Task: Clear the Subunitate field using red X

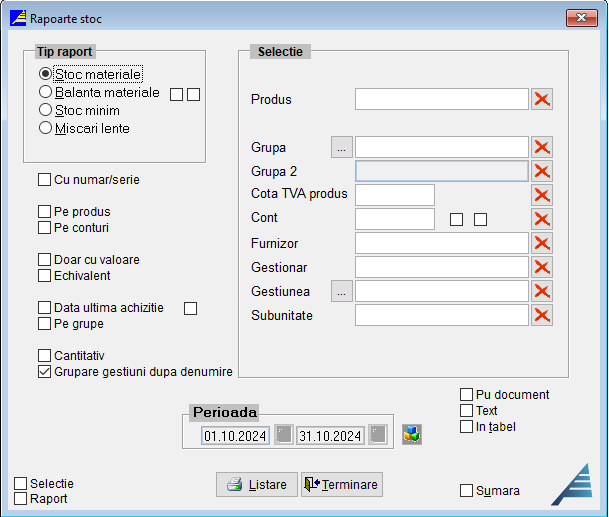Action: tap(542, 315)
